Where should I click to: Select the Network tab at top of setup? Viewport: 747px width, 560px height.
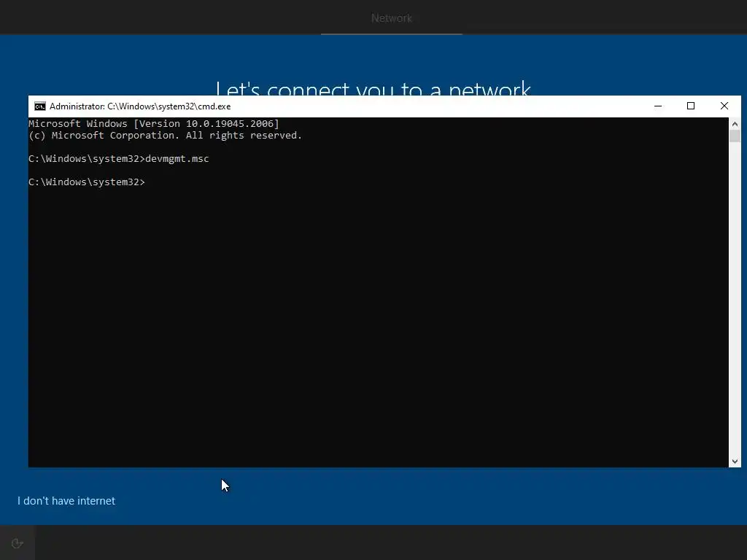[392, 18]
